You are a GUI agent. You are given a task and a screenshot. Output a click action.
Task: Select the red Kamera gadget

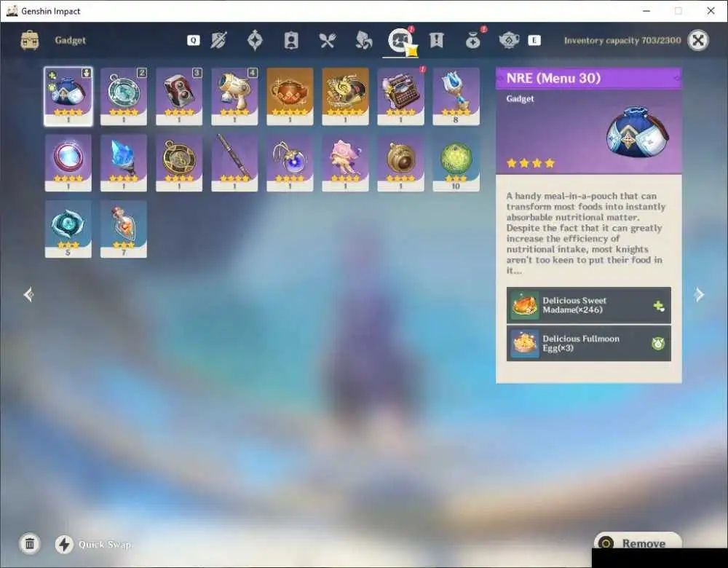[179, 96]
